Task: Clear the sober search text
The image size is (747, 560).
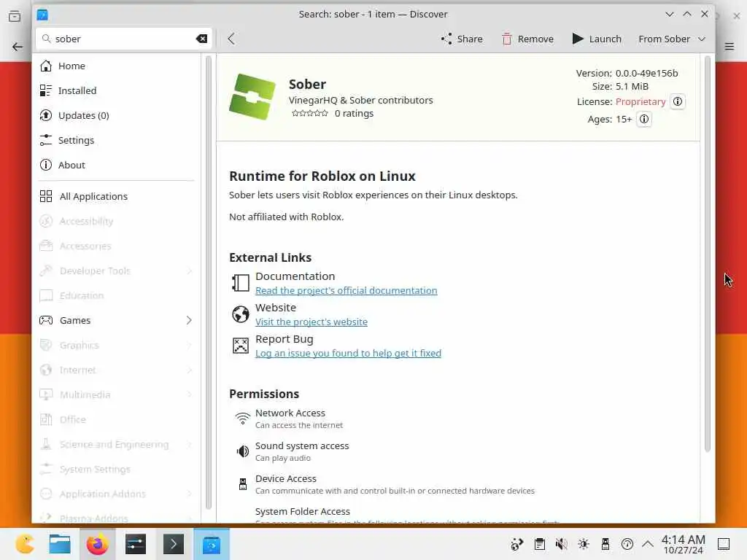Action: [x=201, y=39]
